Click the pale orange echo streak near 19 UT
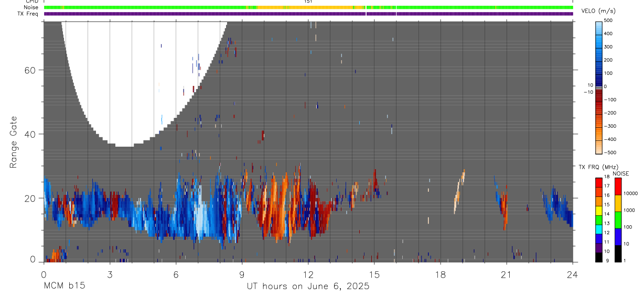644x297 pixels. pos(459,191)
